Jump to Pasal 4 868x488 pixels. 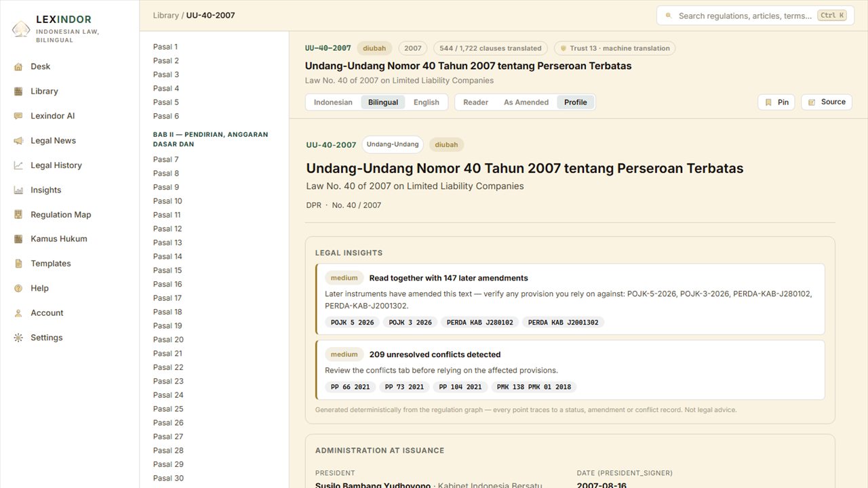tap(166, 88)
